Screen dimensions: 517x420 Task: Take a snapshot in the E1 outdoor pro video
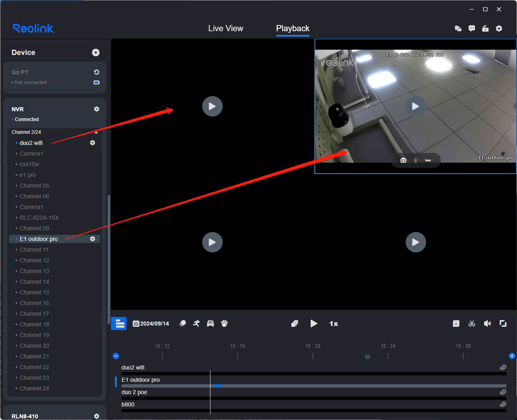click(x=403, y=160)
